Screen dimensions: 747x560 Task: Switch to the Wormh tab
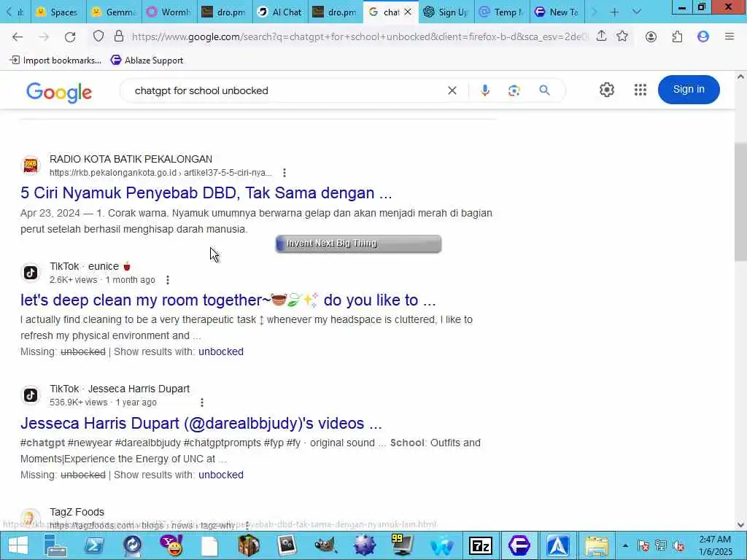click(x=169, y=12)
